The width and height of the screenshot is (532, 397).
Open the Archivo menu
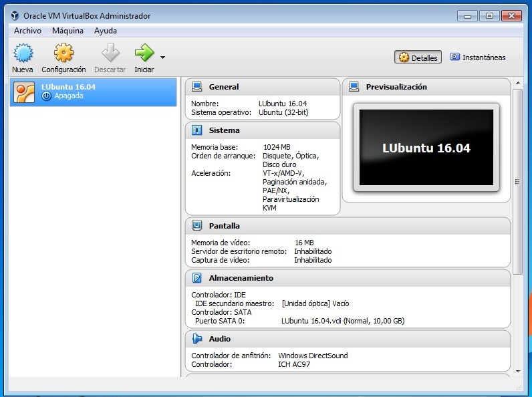point(27,31)
